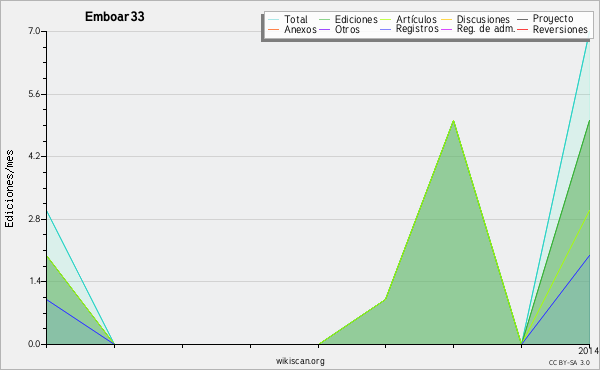Click the Otros legend entry

click(347, 29)
